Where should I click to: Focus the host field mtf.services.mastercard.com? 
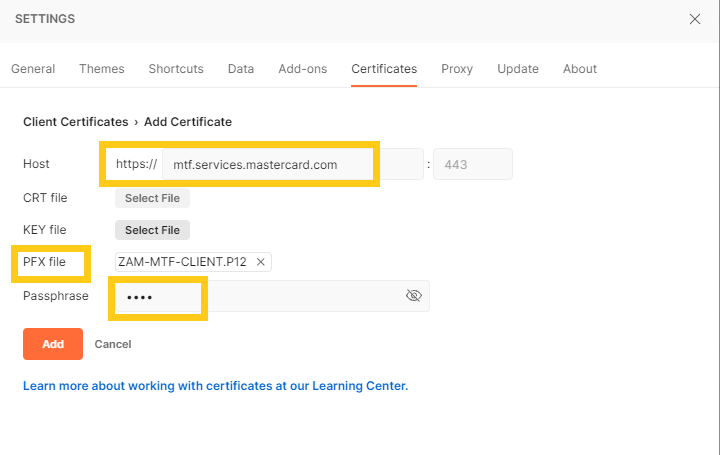pyautogui.click(x=292, y=164)
